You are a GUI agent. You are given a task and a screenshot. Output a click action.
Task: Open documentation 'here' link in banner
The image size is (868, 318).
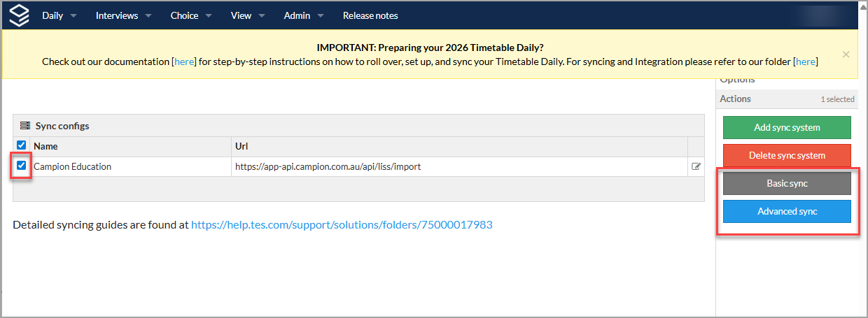click(184, 62)
